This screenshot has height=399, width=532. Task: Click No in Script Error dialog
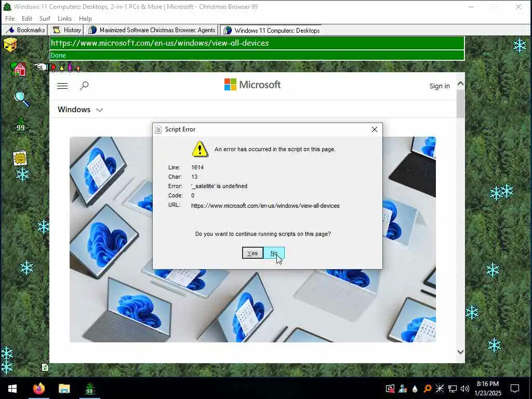(x=274, y=253)
